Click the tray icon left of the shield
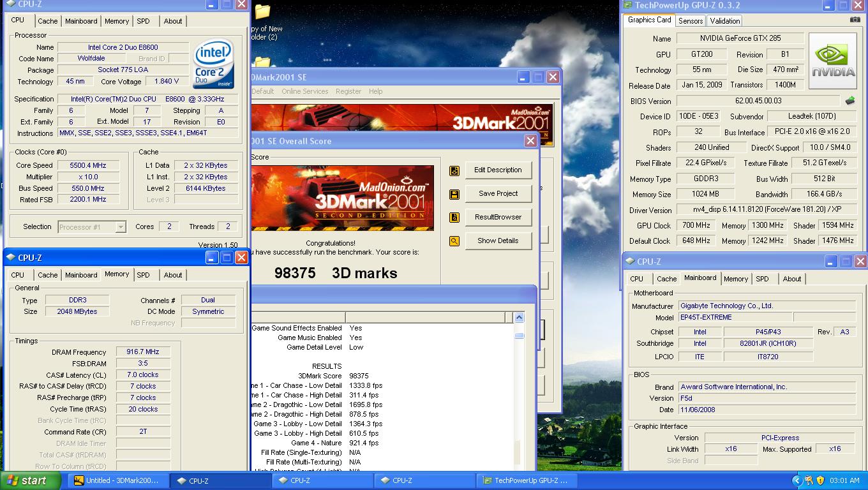Screen dimensions: 868x490 pyautogui.click(x=809, y=480)
